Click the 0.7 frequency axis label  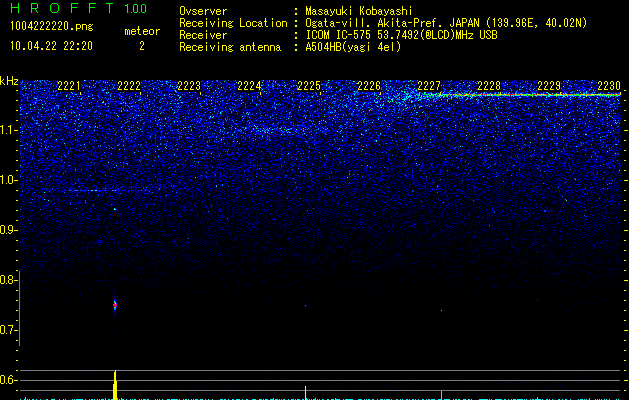(7, 330)
